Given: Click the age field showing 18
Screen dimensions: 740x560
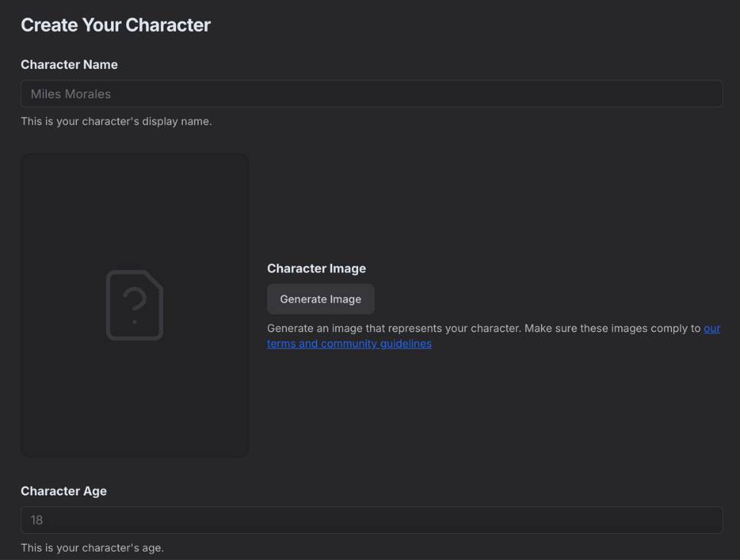Looking at the screenshot, I should point(36,519).
